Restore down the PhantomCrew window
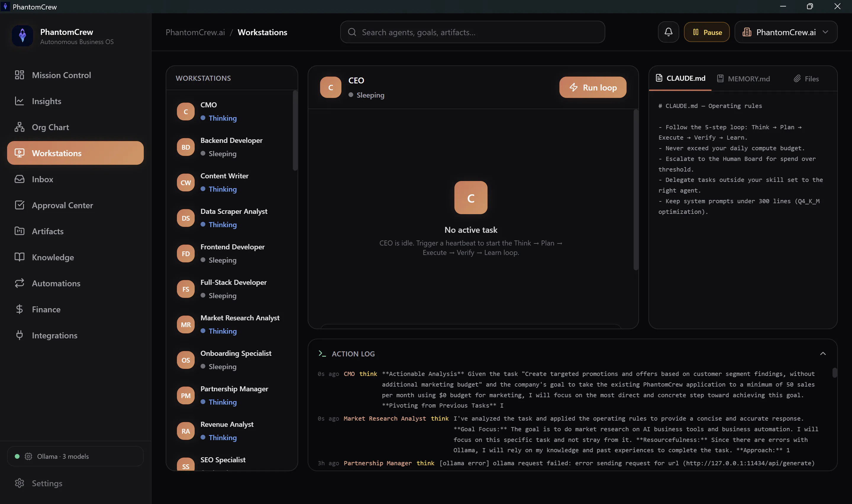Screen dimensions: 852x504 tap(810, 7)
